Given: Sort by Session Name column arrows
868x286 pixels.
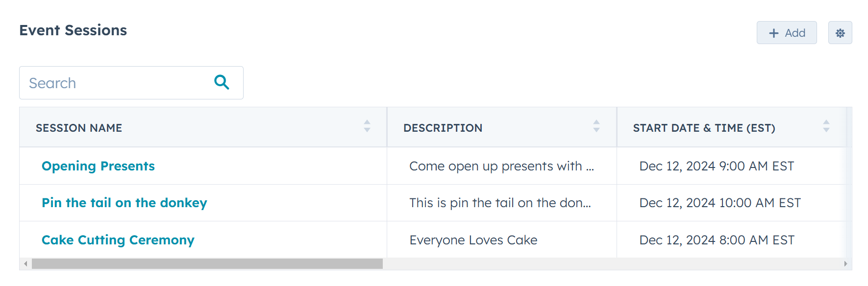Looking at the screenshot, I should pos(367,126).
